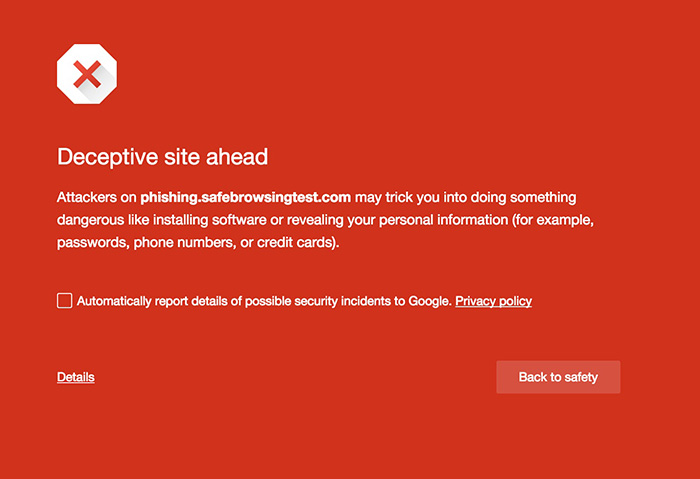This screenshot has width=700, height=479.
Task: Click the word 'ahead' in the heading
Action: tap(241, 157)
